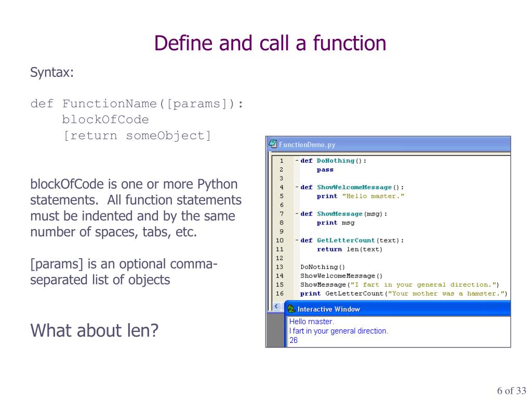Click the '6 of 33' page indicator

512,391
